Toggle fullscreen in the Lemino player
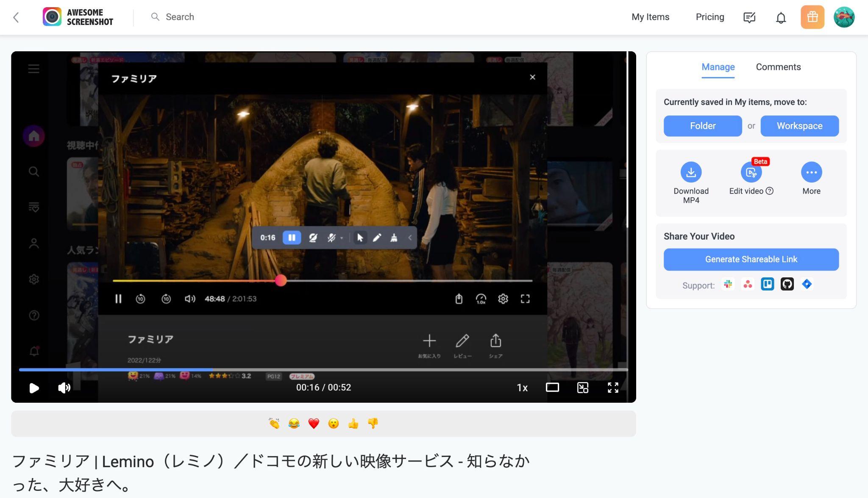Viewport: 868px width, 498px height. 525,299
